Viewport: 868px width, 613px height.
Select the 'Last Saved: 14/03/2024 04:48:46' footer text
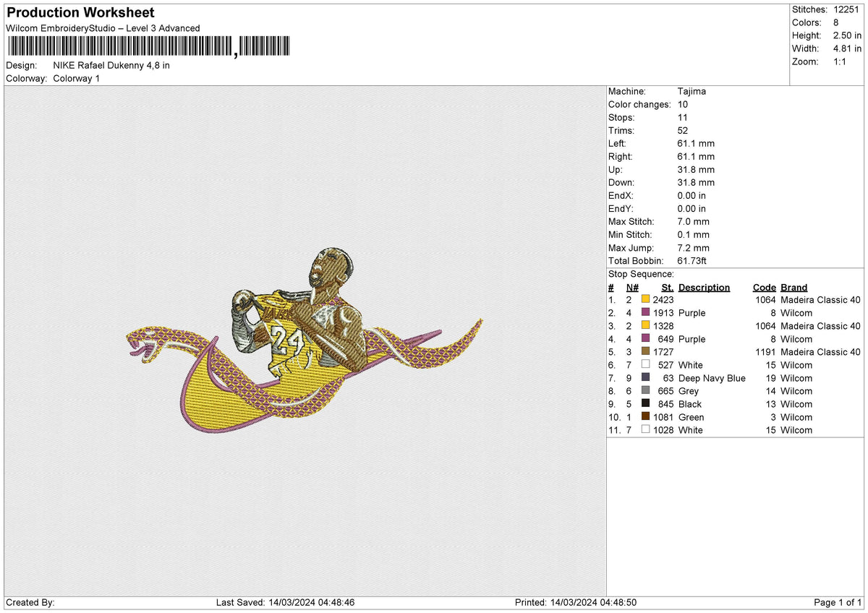(285, 602)
